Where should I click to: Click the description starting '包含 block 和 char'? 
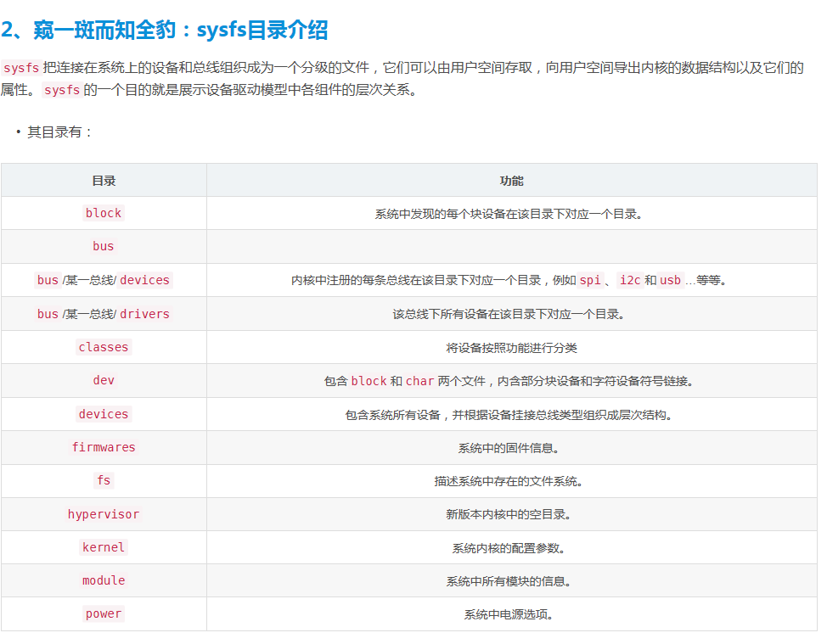click(509, 380)
